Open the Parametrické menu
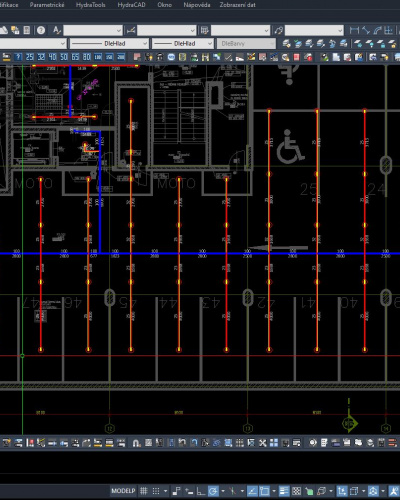 (x=47, y=5)
